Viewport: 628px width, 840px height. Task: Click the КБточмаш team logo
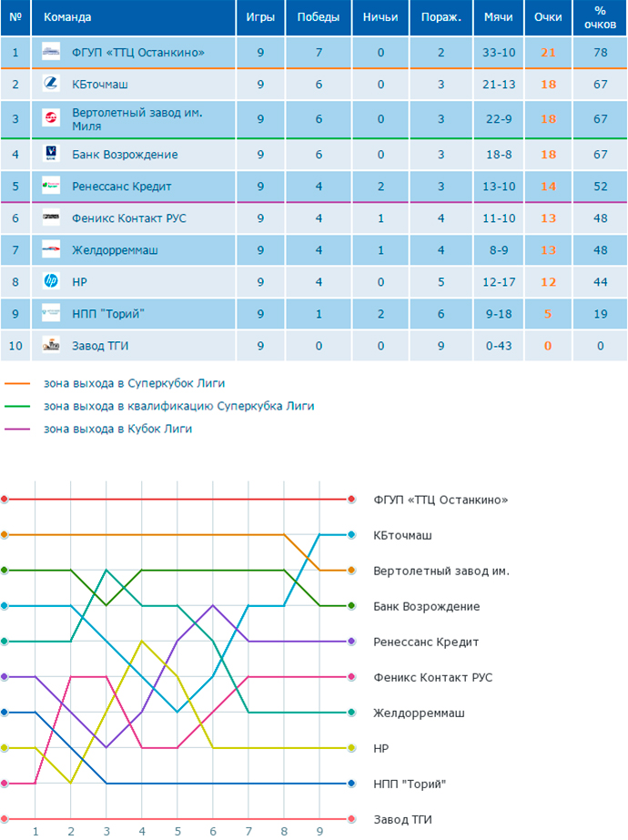click(x=51, y=84)
